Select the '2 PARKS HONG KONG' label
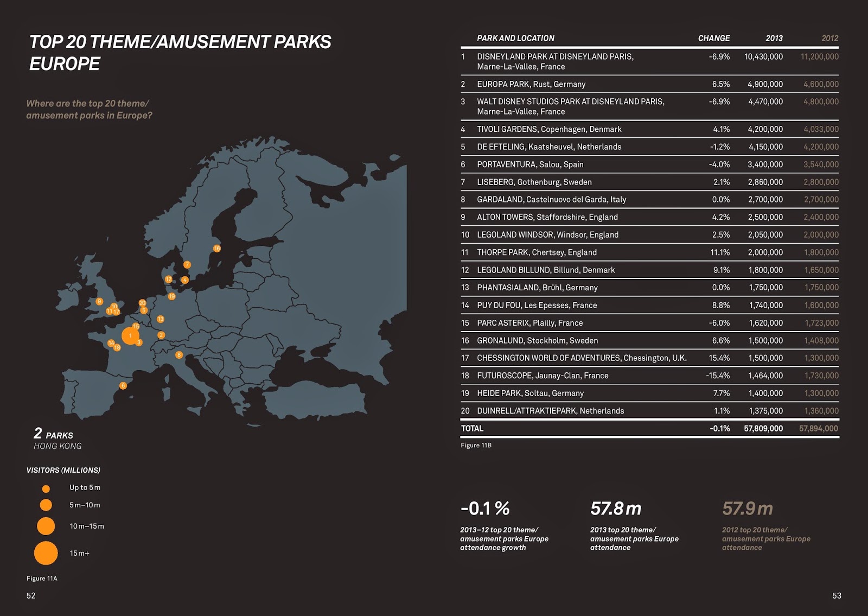 (58, 439)
